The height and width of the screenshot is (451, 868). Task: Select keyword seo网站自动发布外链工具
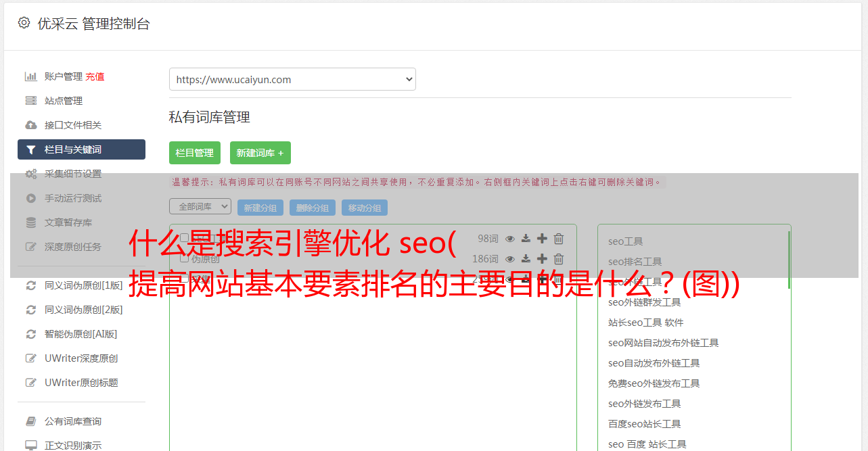coord(663,343)
